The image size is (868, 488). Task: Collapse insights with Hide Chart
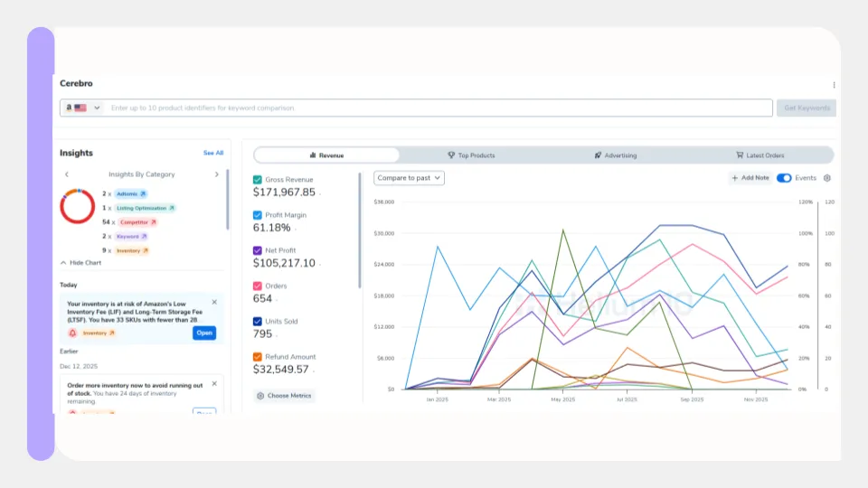tap(80, 262)
